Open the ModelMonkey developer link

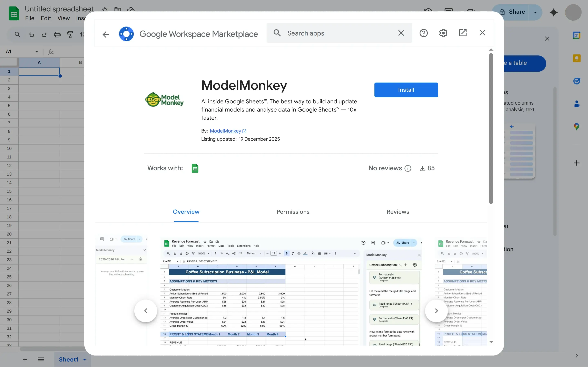coord(225,131)
